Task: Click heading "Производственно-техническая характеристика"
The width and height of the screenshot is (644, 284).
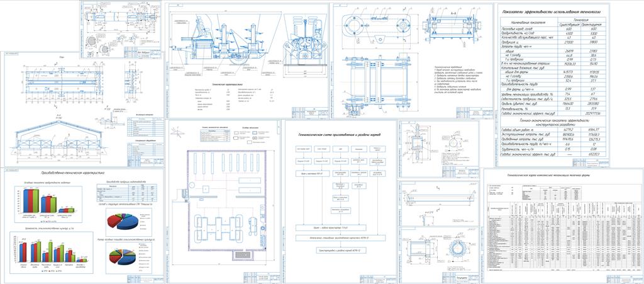Action: coord(74,173)
